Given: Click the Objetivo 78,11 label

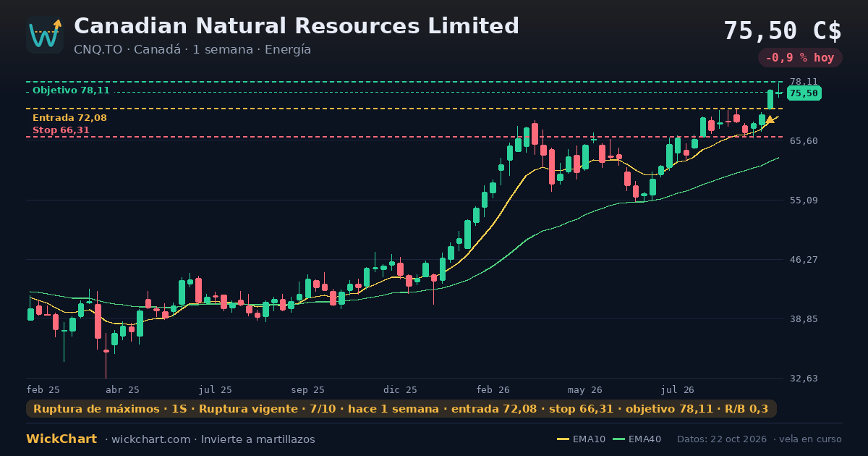Looking at the screenshot, I should tap(71, 90).
